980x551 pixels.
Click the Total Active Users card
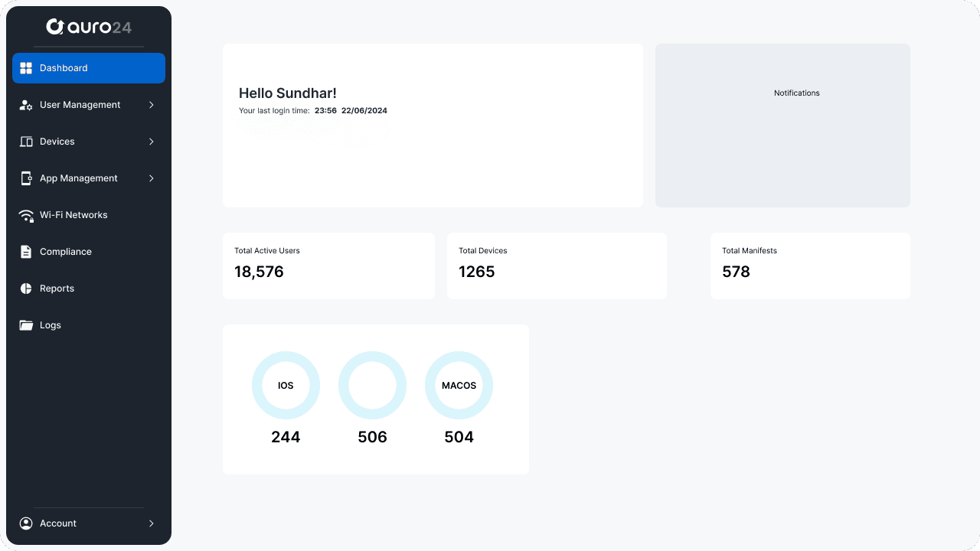pyautogui.click(x=328, y=266)
